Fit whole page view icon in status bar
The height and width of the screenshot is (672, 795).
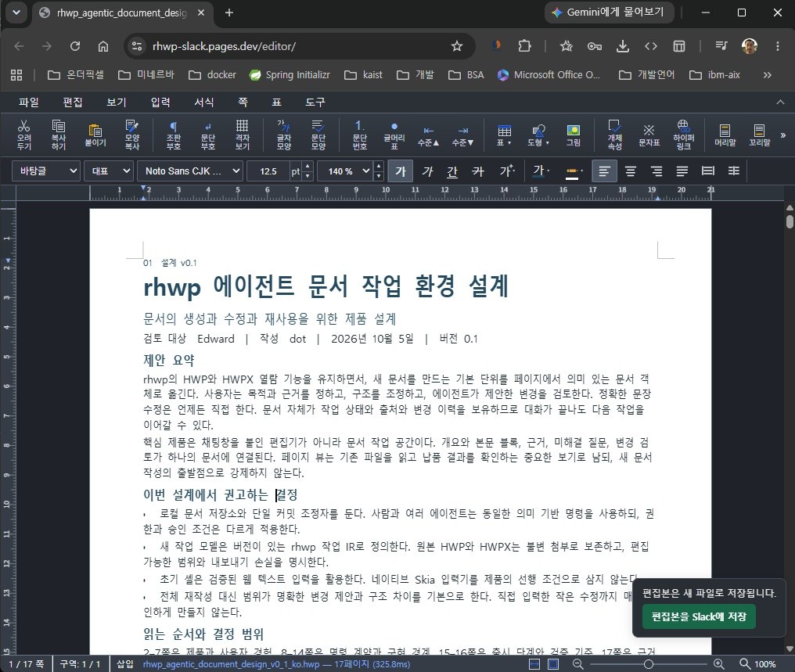pyautogui.click(x=553, y=664)
